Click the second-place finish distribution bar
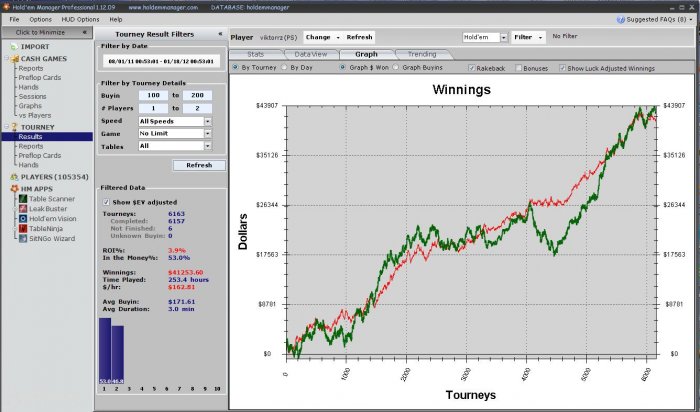Viewport: 700px width, 412px height. 117,355
